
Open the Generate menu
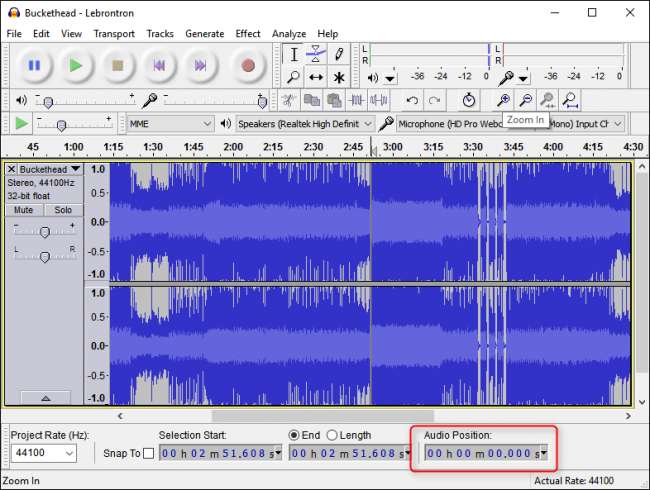pos(204,34)
